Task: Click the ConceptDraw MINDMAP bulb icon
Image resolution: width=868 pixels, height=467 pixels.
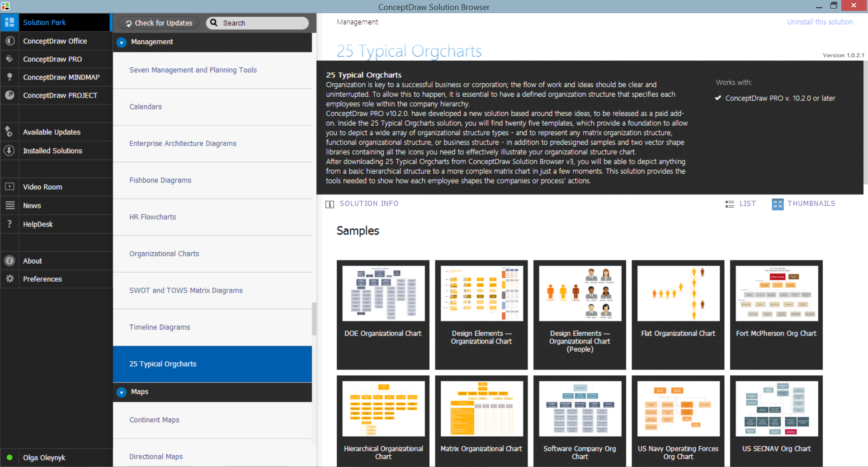Action: click(9, 77)
